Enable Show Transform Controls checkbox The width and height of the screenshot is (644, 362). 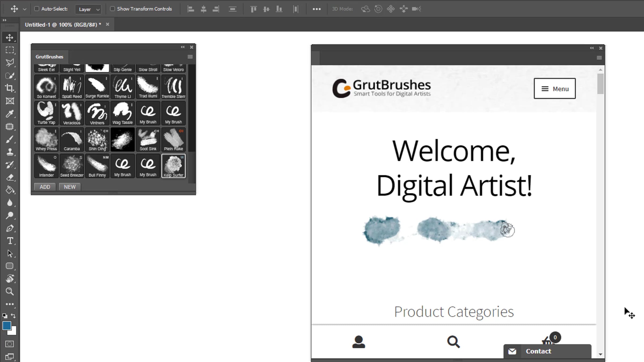point(112,9)
